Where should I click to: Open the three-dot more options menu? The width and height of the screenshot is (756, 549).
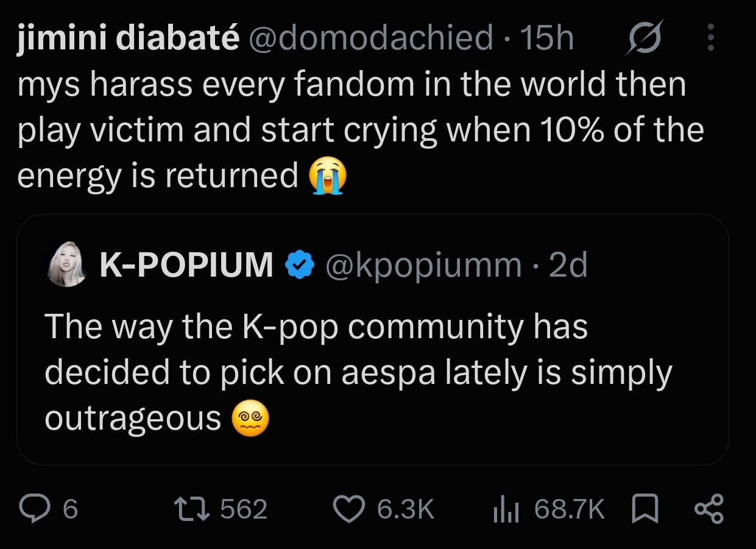point(710,39)
